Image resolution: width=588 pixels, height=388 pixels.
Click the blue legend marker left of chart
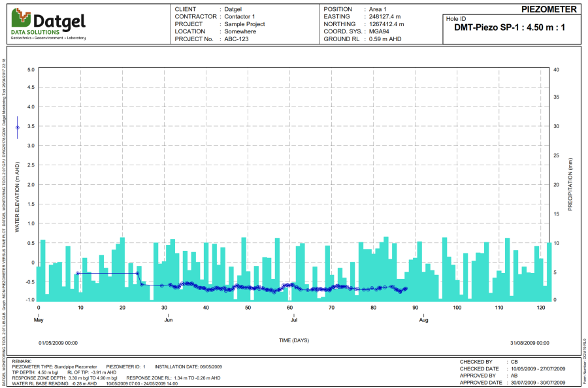(x=18, y=127)
